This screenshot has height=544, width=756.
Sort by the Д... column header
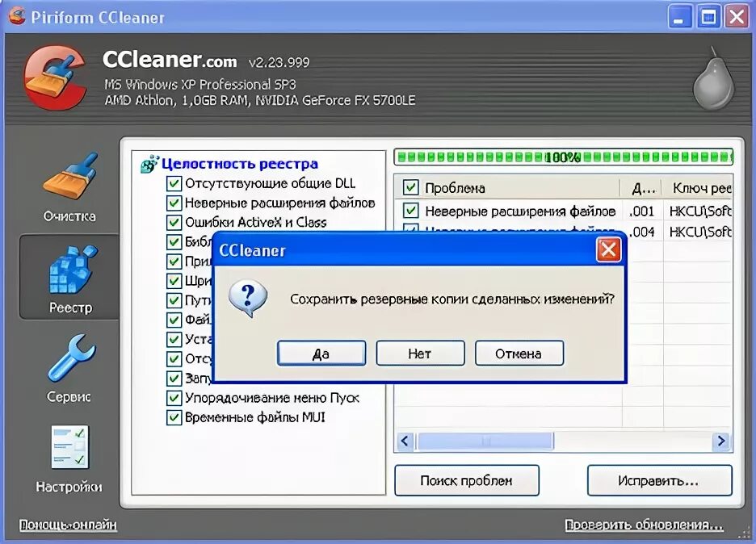641,187
